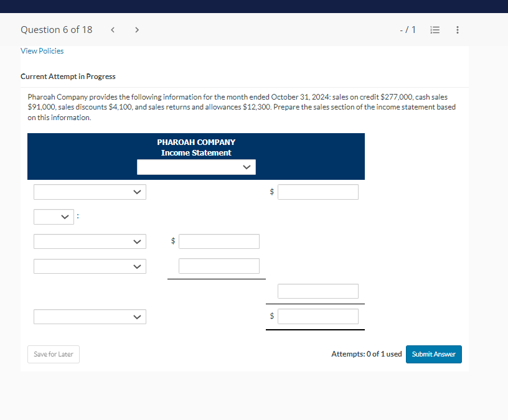Open the first deduction account dropdown
The image size is (508, 420).
(x=90, y=241)
